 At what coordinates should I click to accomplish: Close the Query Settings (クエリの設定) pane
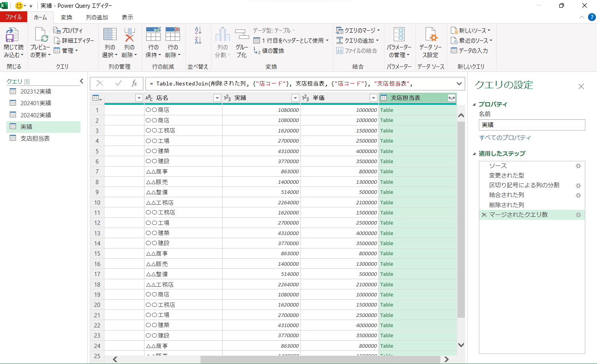pos(581,86)
